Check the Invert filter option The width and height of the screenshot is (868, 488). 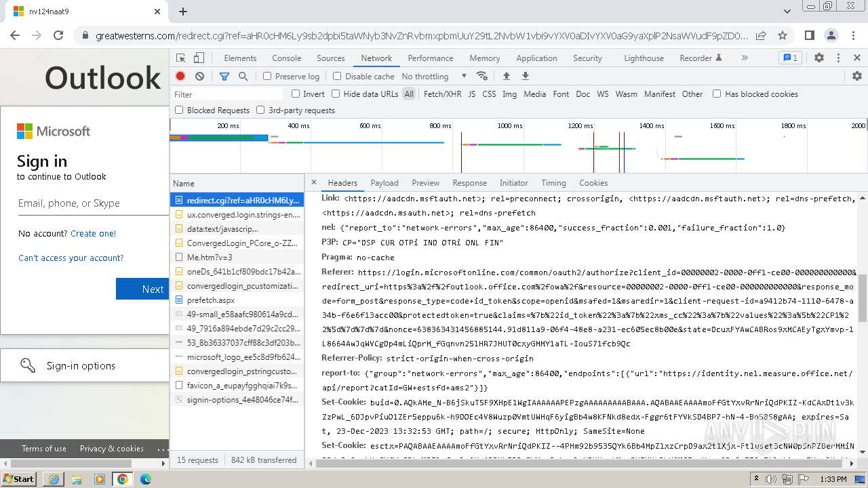[296, 94]
